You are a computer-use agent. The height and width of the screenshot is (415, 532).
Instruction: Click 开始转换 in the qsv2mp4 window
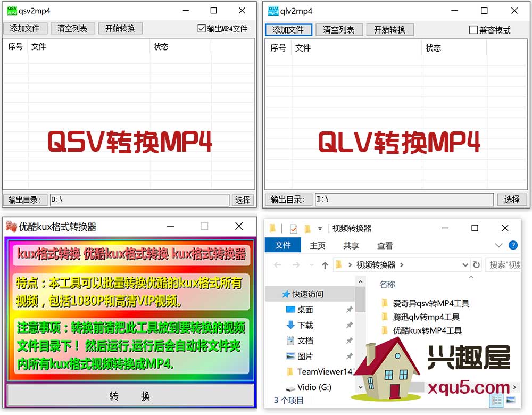click(x=120, y=29)
